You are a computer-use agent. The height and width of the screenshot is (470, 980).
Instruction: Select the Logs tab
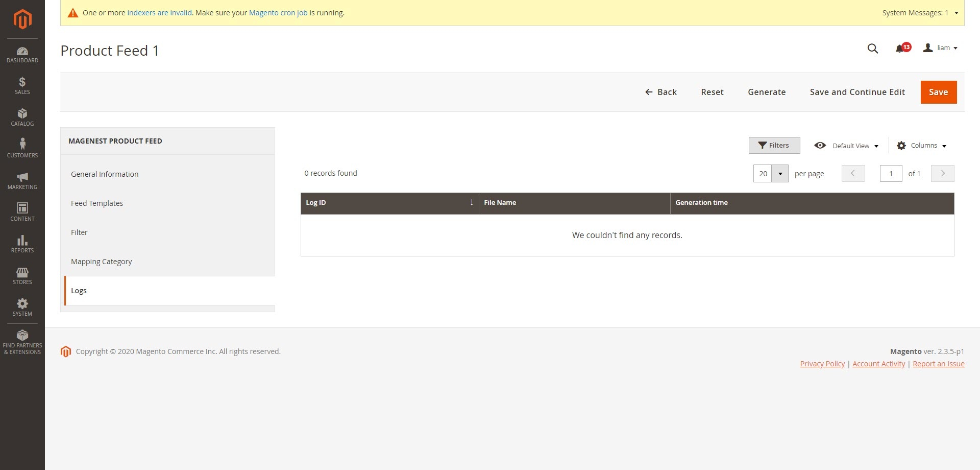[x=169, y=291]
